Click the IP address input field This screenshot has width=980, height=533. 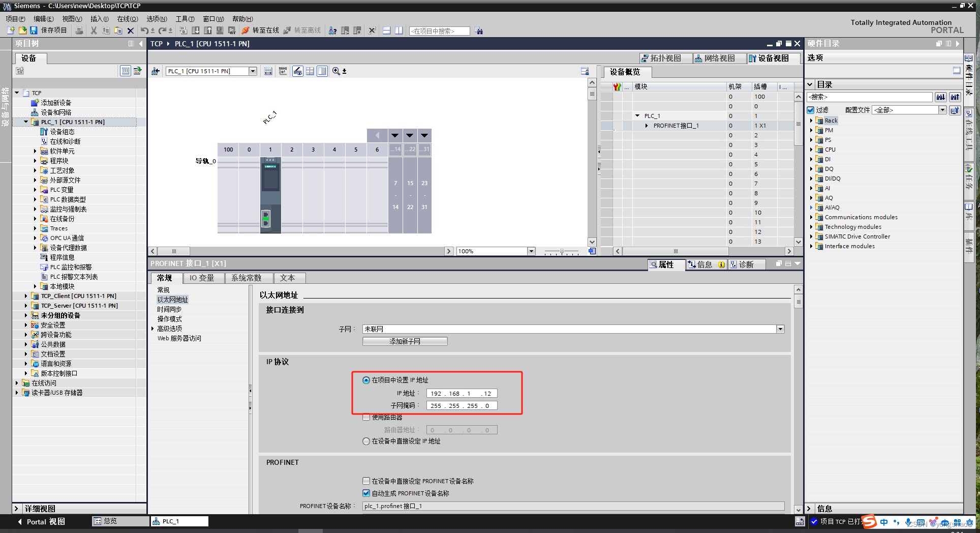(x=462, y=393)
